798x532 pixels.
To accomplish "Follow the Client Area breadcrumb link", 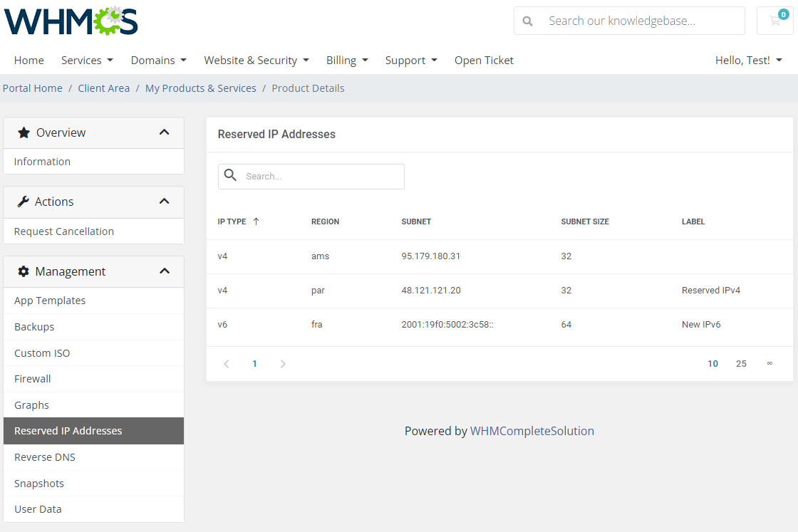I will [104, 88].
